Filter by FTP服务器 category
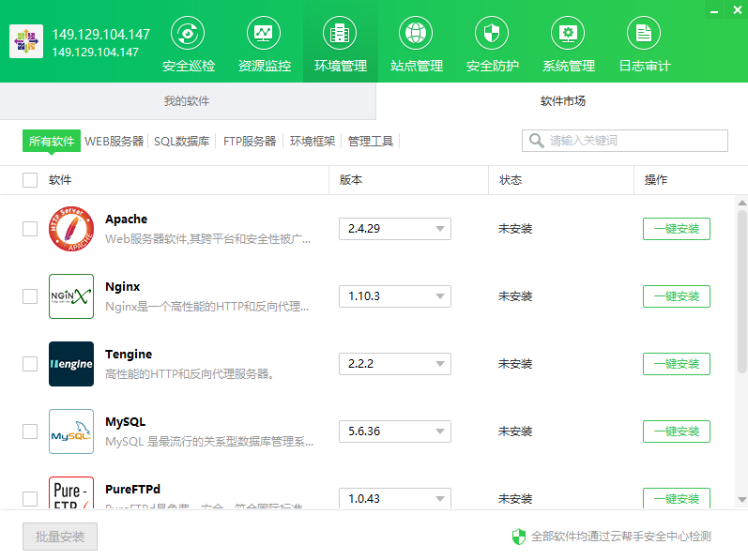This screenshot has width=748, height=560. 250,141
